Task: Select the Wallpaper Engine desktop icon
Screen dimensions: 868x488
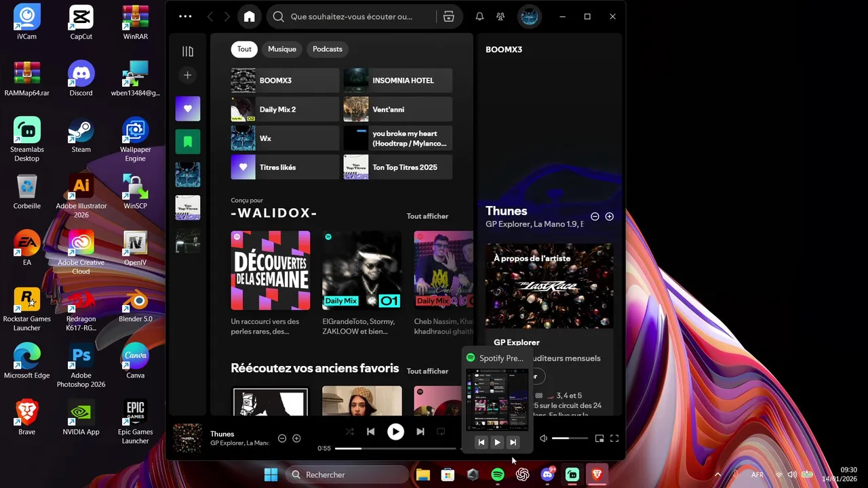Action: (135, 140)
